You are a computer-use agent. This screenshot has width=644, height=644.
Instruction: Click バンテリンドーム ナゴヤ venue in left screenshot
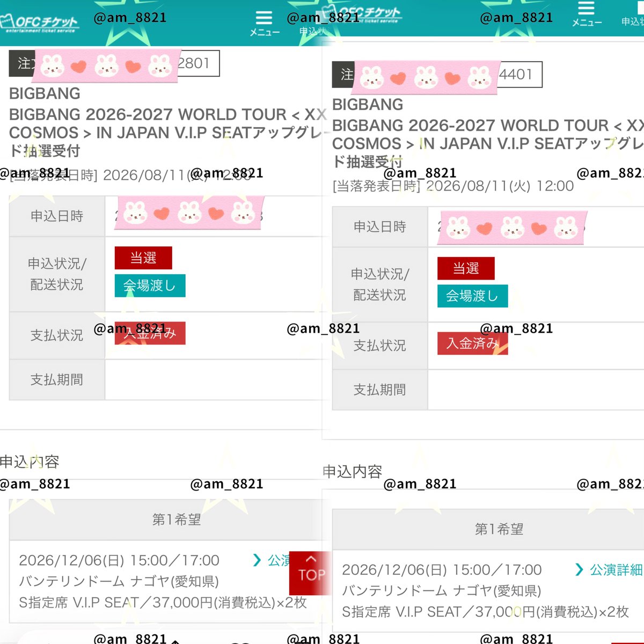click(119, 581)
